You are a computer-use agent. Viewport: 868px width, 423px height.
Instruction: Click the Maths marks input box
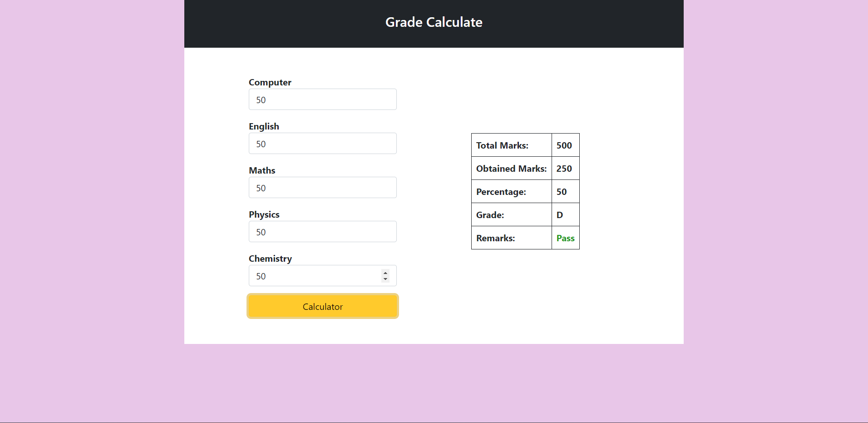click(x=322, y=187)
